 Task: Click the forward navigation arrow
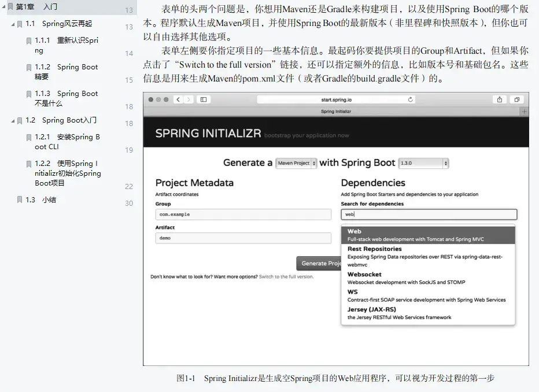pyautogui.click(x=185, y=98)
